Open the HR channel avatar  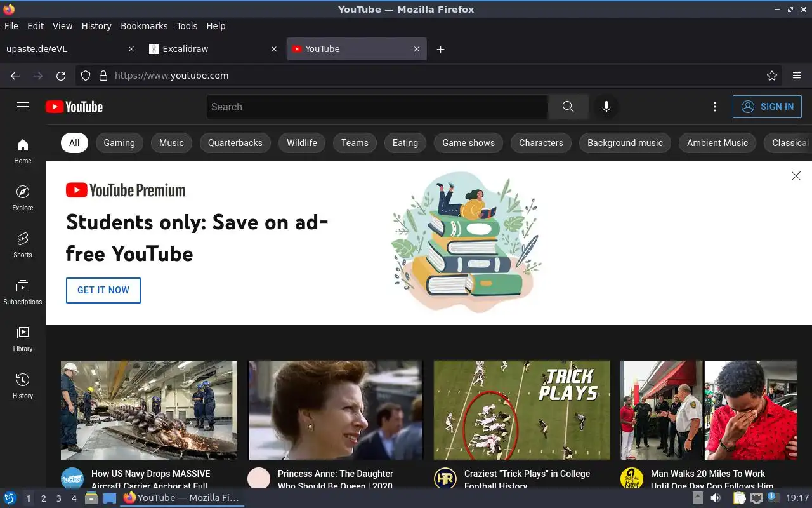pyautogui.click(x=445, y=479)
